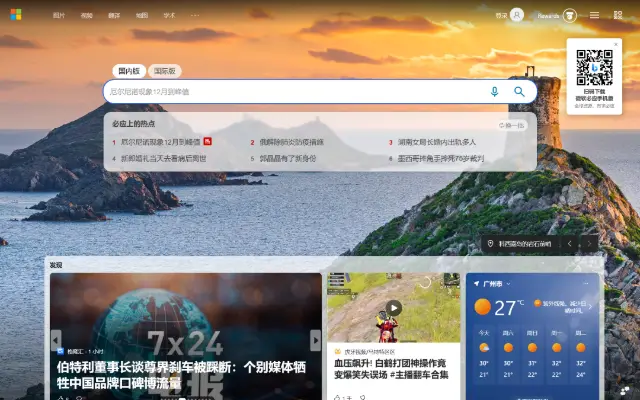The height and width of the screenshot is (400, 640).
Task: Switch to the 学术 academic search
Action: click(169, 16)
